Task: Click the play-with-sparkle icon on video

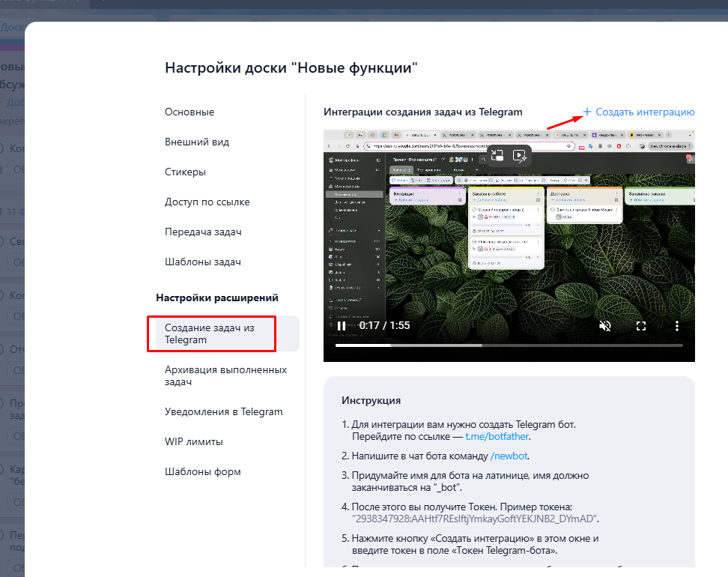Action: point(520,156)
